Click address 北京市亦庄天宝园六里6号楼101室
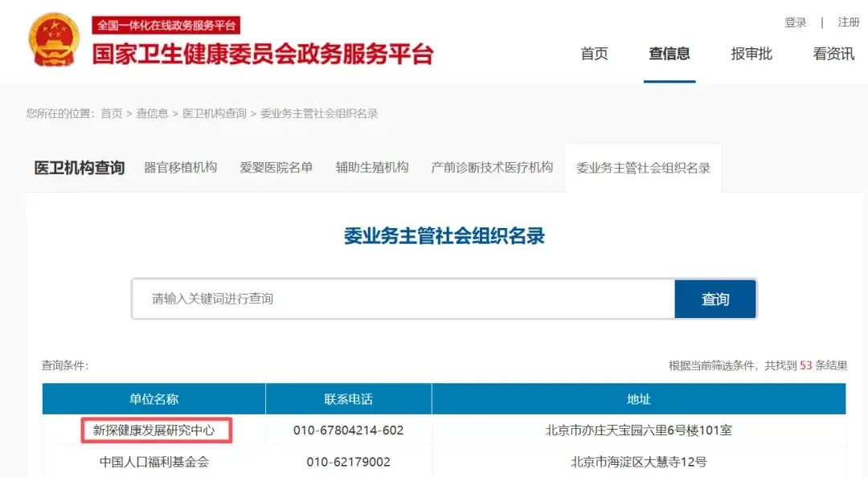 tap(639, 430)
